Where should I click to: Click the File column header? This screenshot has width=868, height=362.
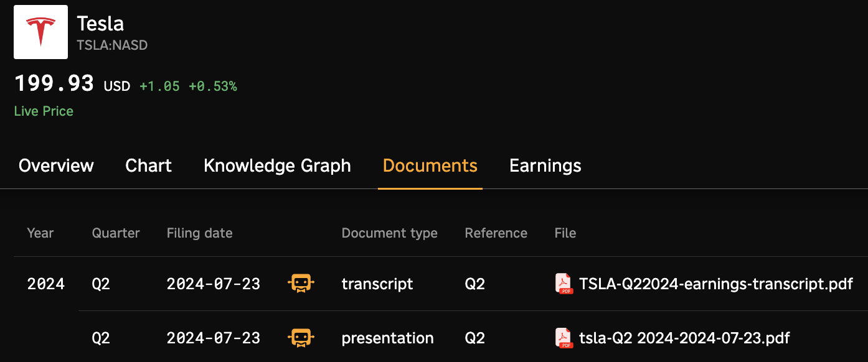565,233
